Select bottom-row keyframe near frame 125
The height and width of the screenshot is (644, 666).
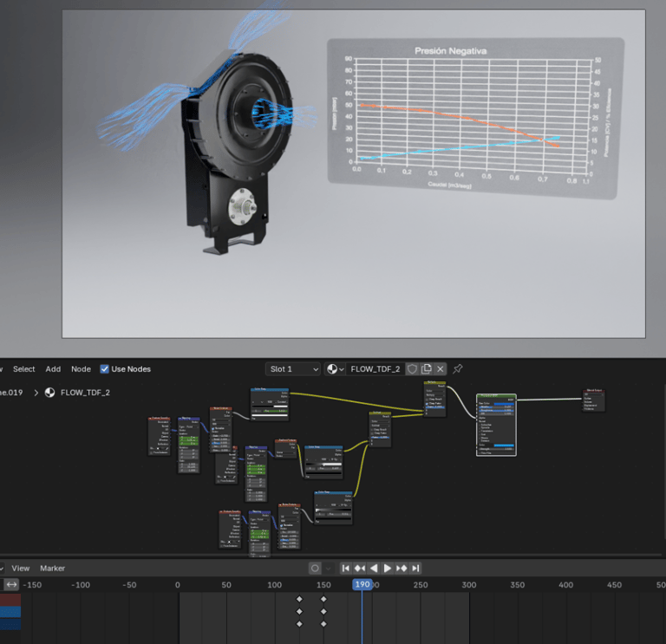coord(299,624)
